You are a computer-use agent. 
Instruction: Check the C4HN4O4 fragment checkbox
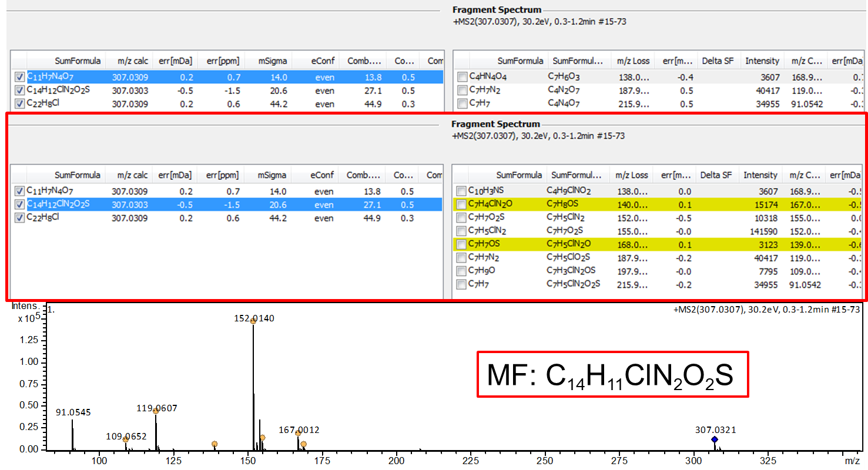(x=461, y=77)
